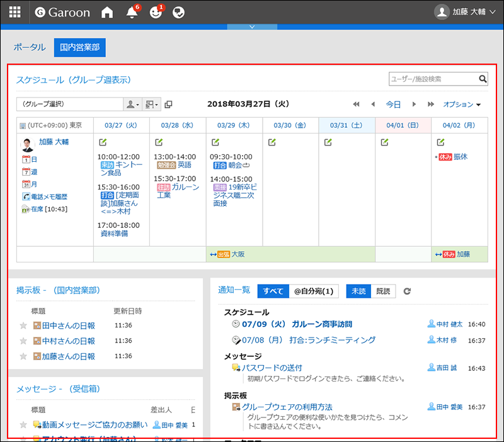The height and width of the screenshot is (442, 504).
Task: Star the 動画メッセージご協力のお願い message
Action: 23,425
